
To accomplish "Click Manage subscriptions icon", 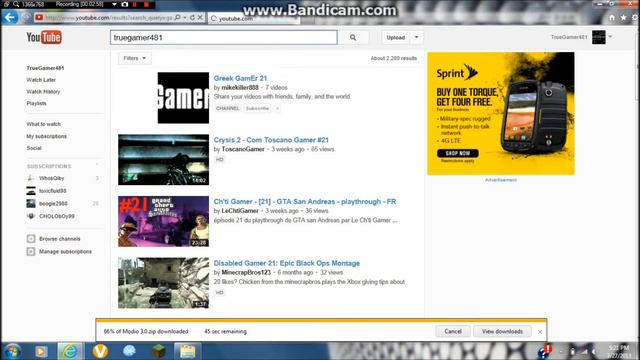I will [x=31, y=251].
